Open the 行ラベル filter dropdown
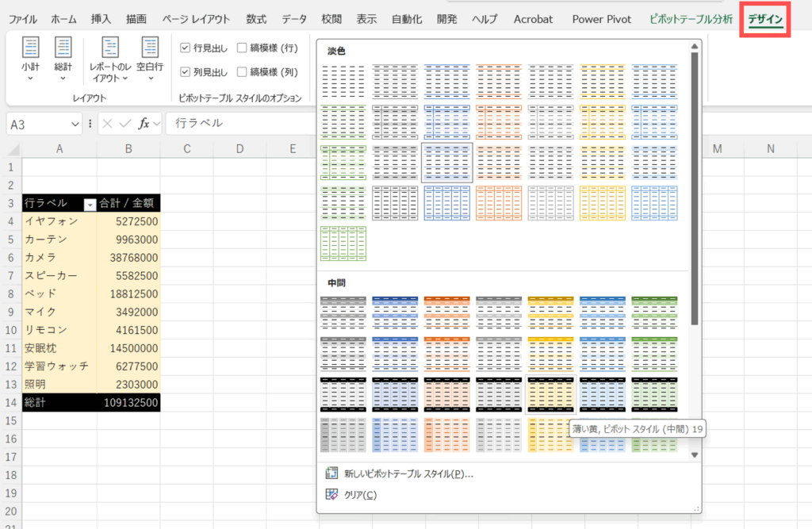Screen dimensions: 812x529 (90, 204)
